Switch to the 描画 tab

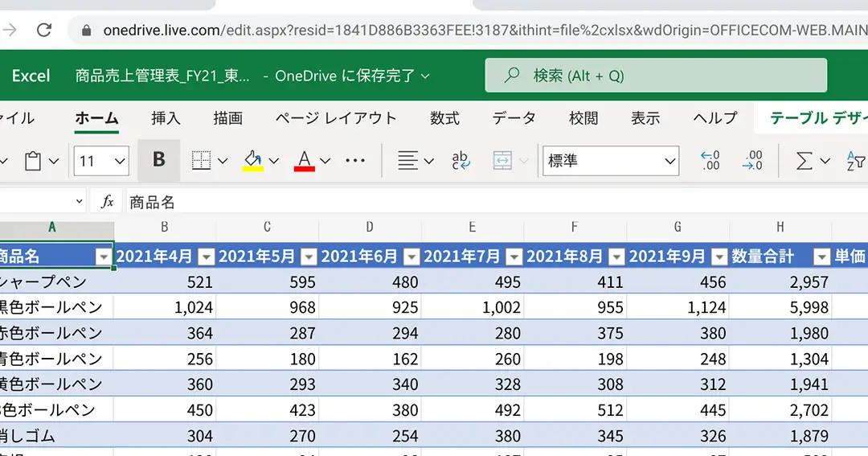tap(228, 118)
